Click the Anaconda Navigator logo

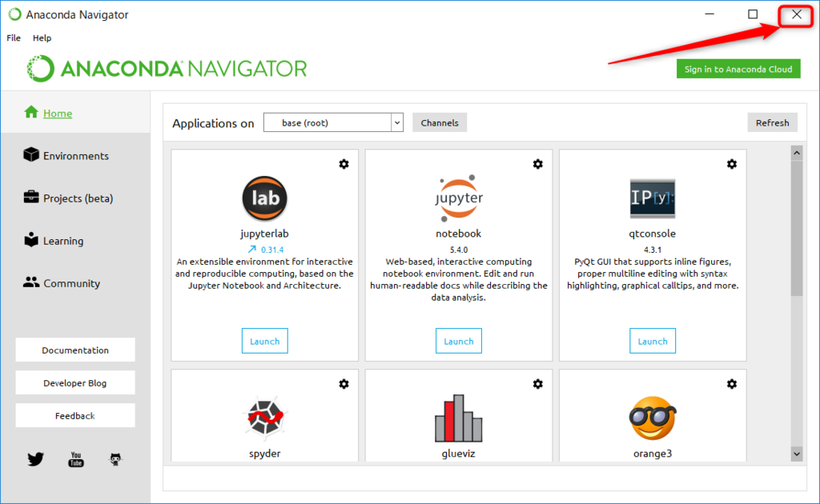click(x=167, y=69)
